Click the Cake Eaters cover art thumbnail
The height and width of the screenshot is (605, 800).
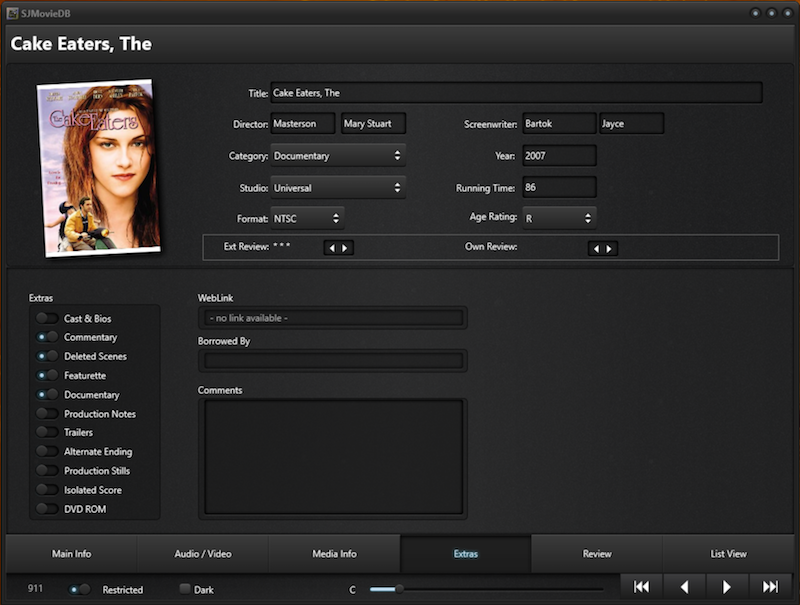[x=98, y=167]
